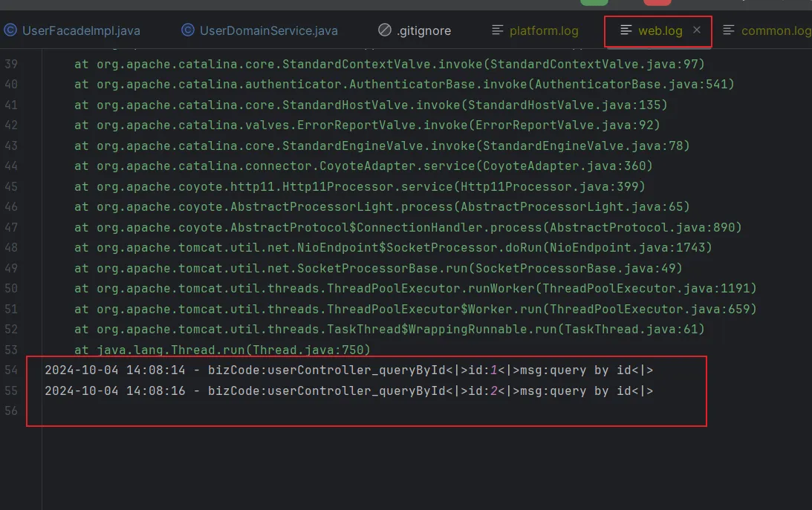
Task: Select the .gitignore tab label
Action: coord(423,30)
